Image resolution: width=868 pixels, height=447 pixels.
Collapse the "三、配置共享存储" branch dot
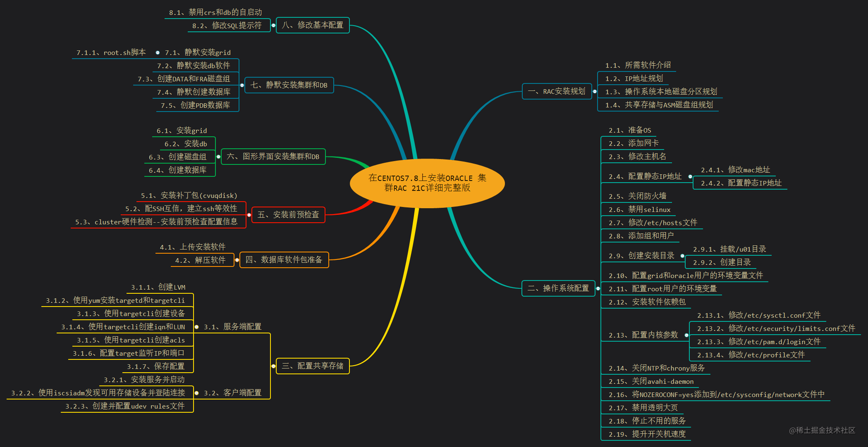[x=273, y=366]
